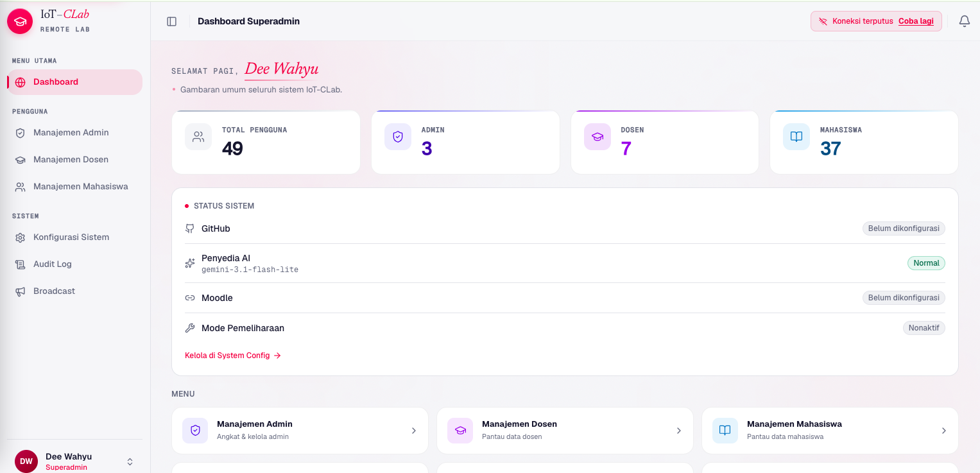980x473 pixels.
Task: Open the Manajemen Mahasiswa menu card title
Action: click(x=795, y=424)
